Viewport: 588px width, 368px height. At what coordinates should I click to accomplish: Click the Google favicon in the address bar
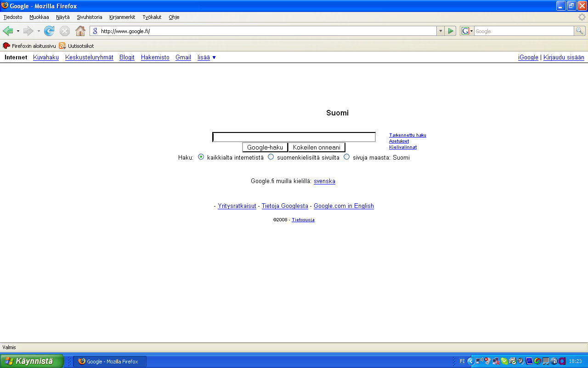click(96, 31)
